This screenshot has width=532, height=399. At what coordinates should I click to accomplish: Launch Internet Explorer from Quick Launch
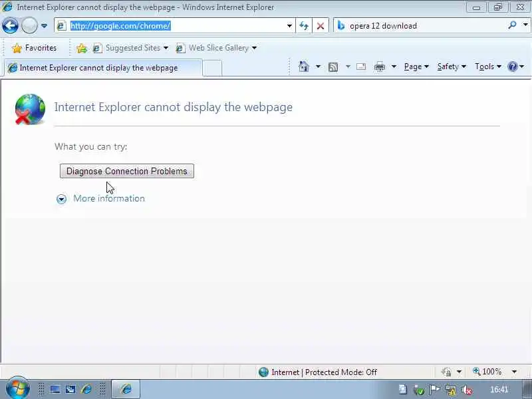click(x=86, y=389)
